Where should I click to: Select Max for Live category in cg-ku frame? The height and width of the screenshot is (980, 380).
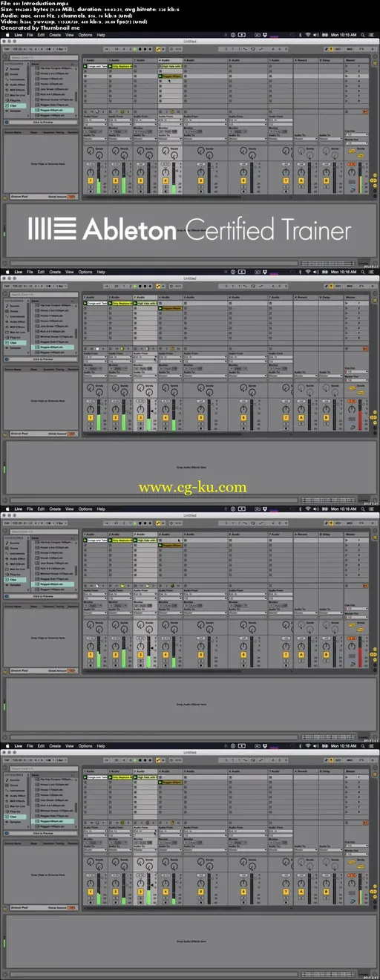click(16, 333)
